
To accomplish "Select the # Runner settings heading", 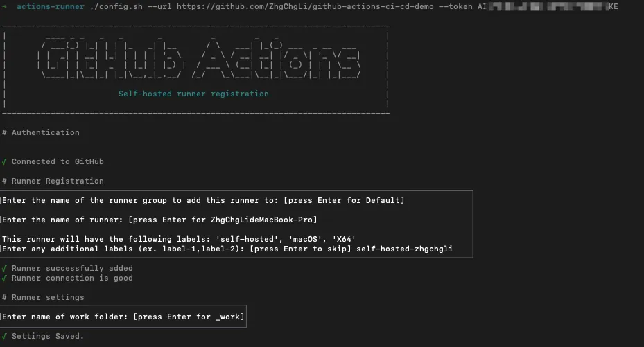I will [x=43, y=297].
